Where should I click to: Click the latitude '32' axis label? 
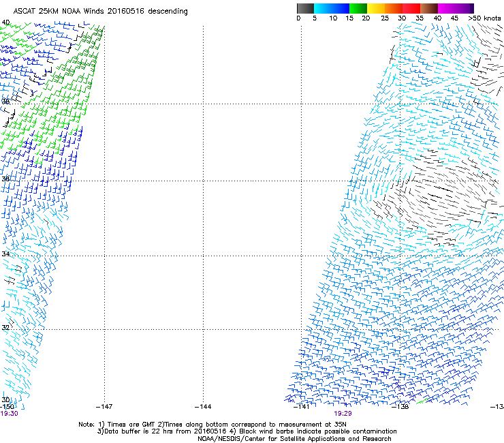click(x=5, y=328)
